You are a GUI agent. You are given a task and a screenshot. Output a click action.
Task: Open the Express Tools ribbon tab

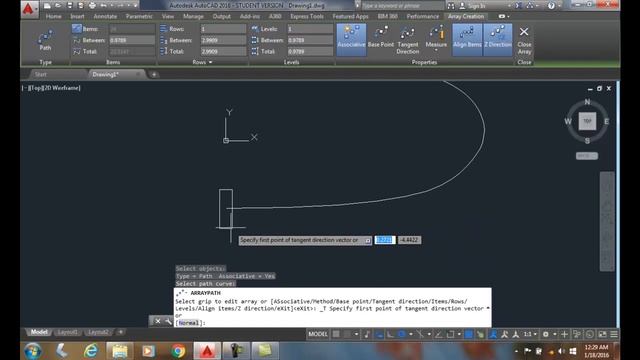(307, 16)
